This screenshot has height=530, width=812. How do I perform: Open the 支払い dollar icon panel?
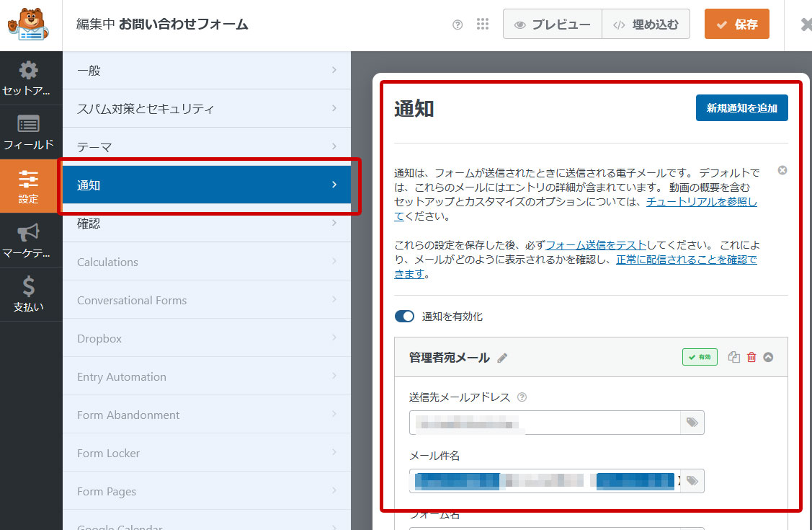coord(28,294)
